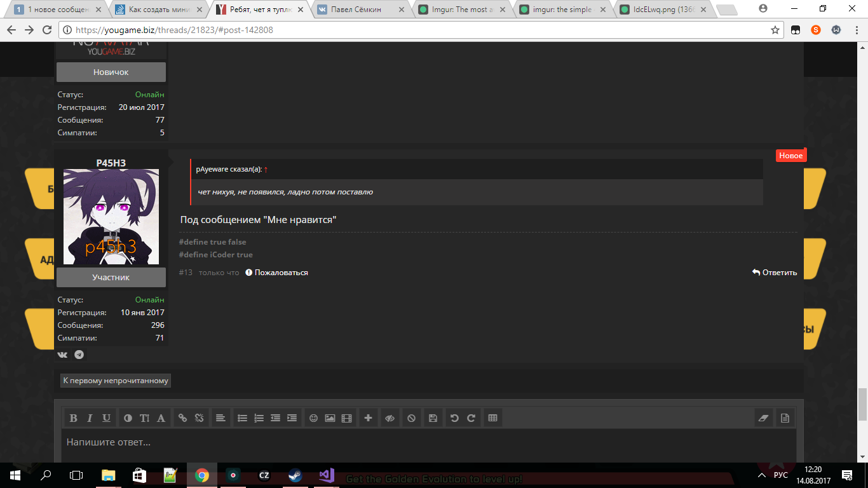Open the font family menu
Image resolution: width=868 pixels, height=488 pixels.
click(161, 418)
